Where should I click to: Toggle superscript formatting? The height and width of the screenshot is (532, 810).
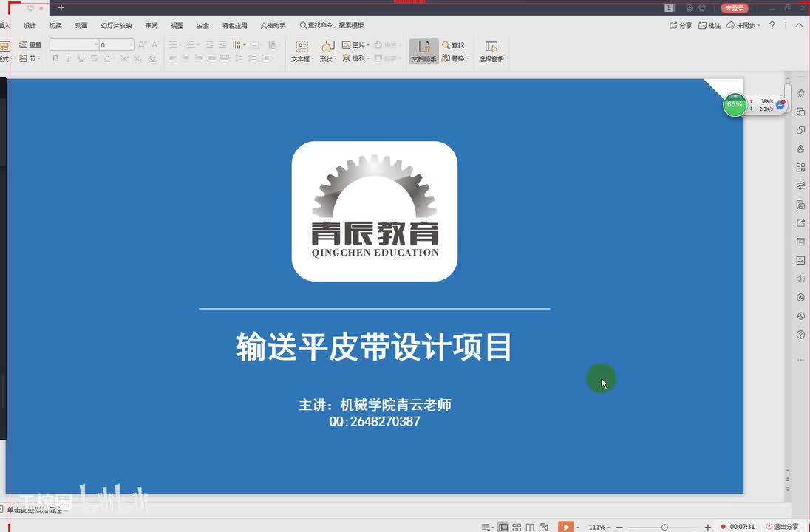click(x=125, y=58)
